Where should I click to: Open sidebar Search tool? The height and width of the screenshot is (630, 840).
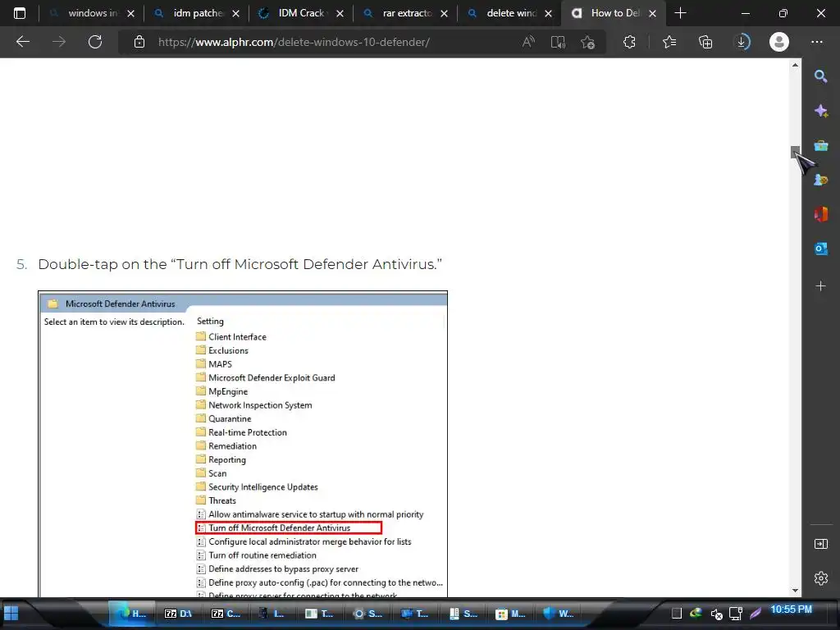(820, 76)
